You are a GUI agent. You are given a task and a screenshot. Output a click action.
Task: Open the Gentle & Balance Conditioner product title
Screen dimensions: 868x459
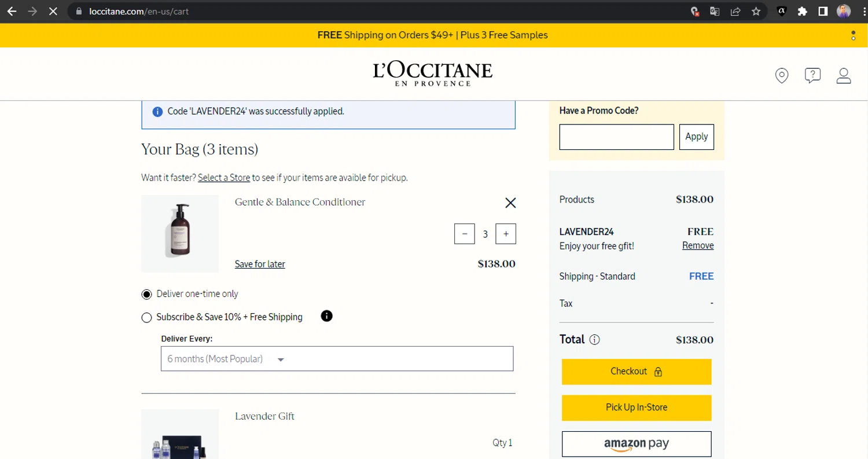coord(300,202)
